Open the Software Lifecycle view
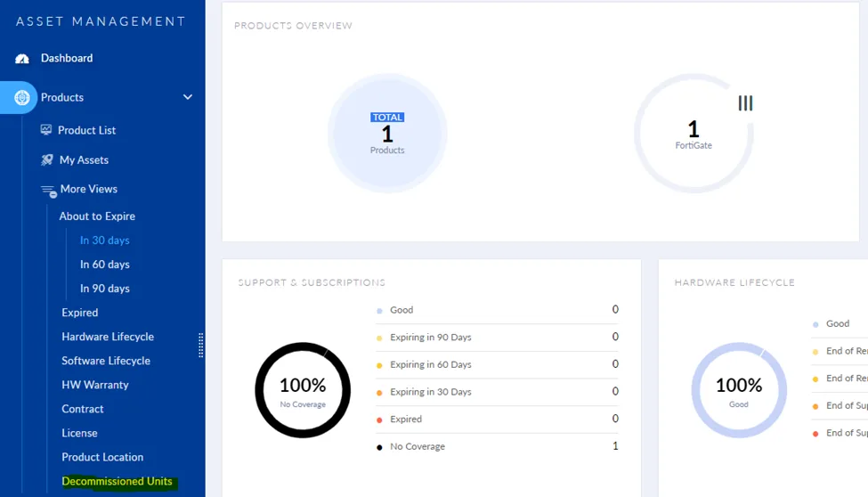Screen dimensions: 868x497 106,361
